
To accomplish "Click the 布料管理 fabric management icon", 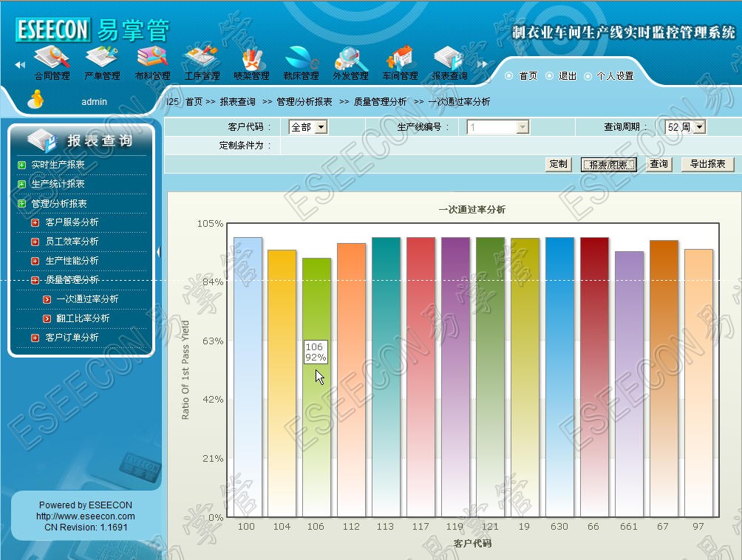I will point(152,59).
